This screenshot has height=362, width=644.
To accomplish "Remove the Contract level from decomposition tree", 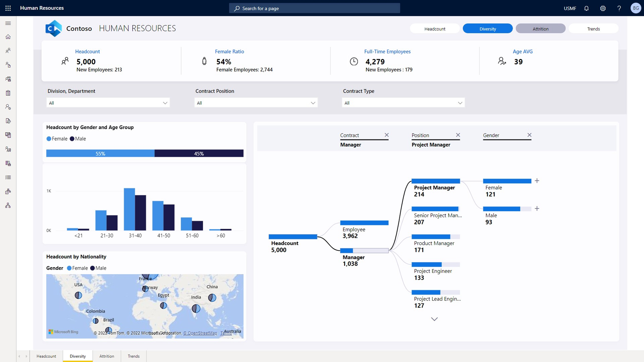I will coord(386,135).
